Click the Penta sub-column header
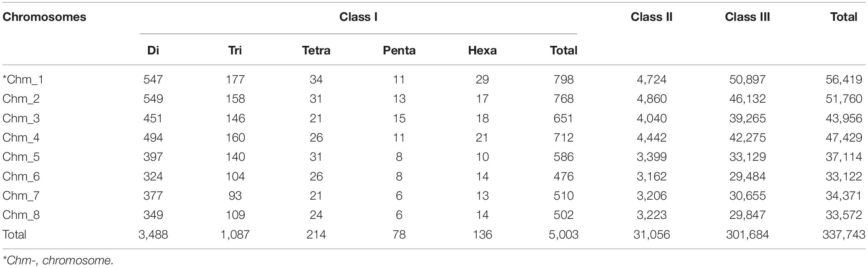 (x=399, y=50)
